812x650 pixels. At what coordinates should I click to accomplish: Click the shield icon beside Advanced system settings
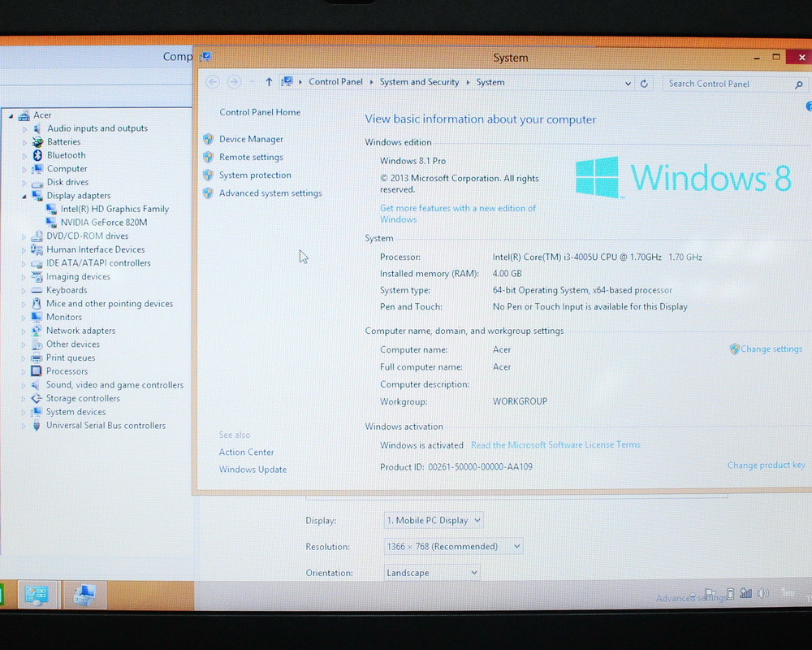[208, 193]
